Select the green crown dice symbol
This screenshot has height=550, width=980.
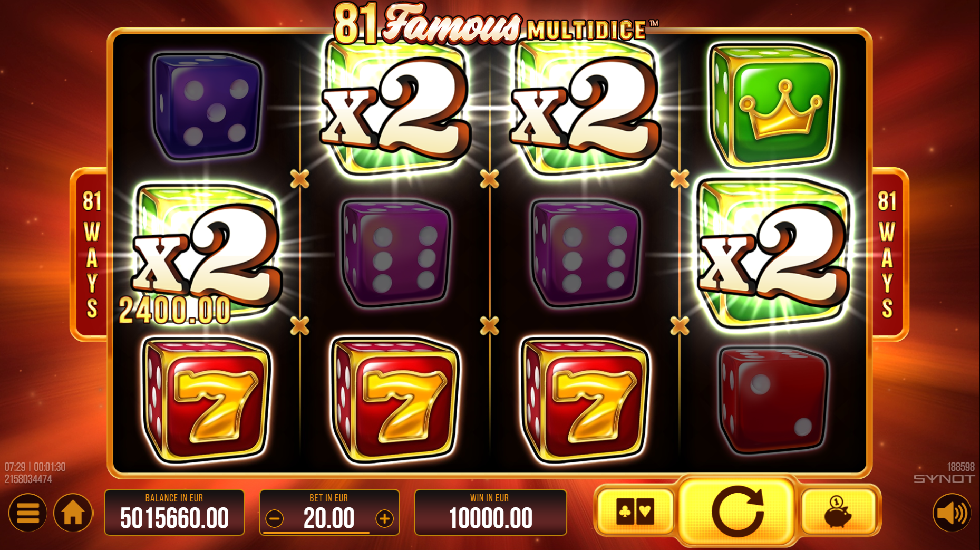click(772, 104)
